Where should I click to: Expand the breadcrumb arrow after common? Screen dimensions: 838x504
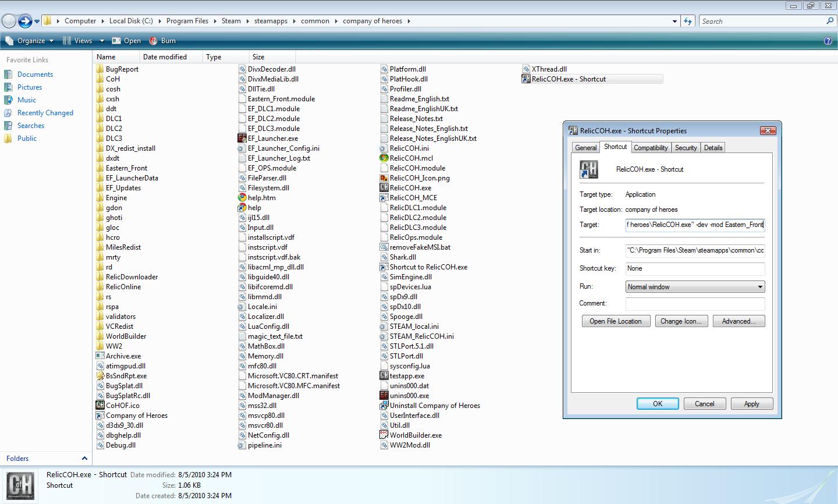(x=336, y=22)
